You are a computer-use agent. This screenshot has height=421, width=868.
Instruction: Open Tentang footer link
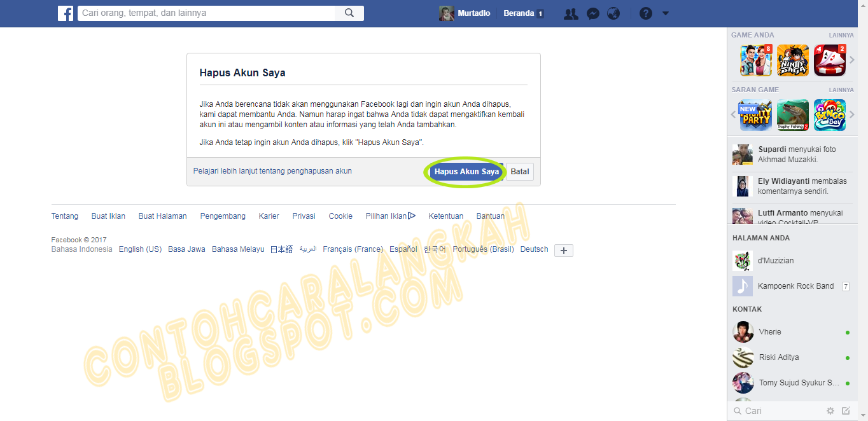click(65, 216)
